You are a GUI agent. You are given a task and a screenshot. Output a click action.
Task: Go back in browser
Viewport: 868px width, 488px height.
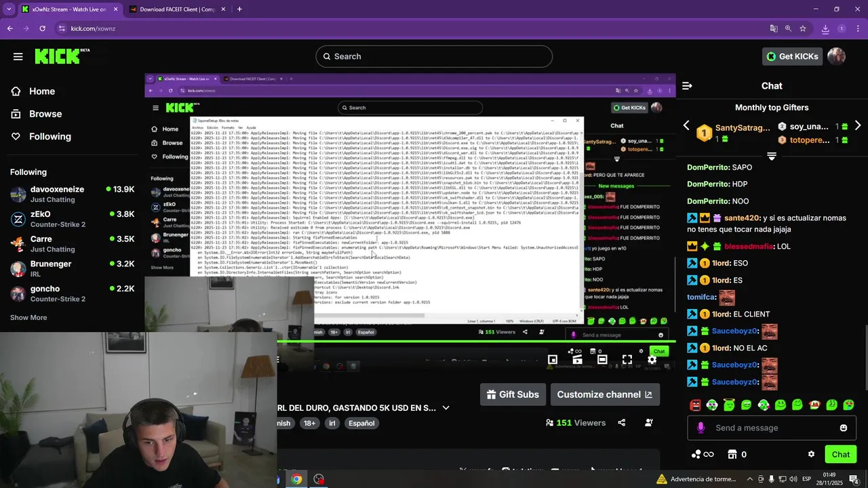pyautogui.click(x=10, y=28)
